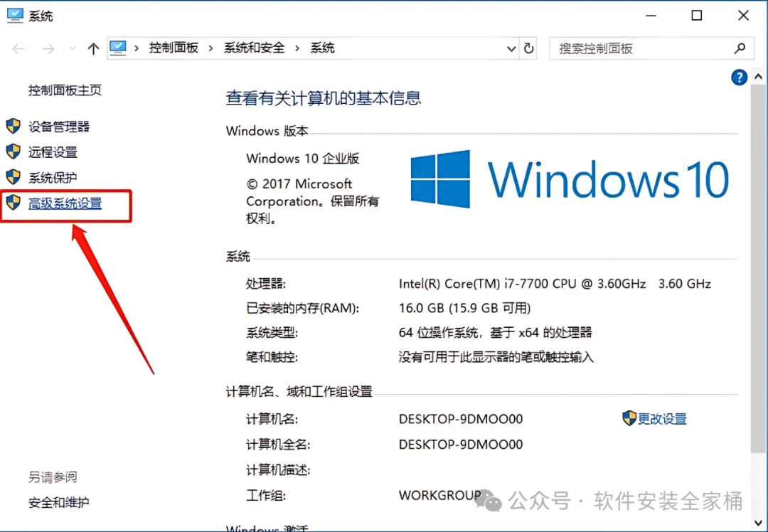Click inside the 搜索控制面板 search box
This screenshot has height=532, width=768.
641,48
